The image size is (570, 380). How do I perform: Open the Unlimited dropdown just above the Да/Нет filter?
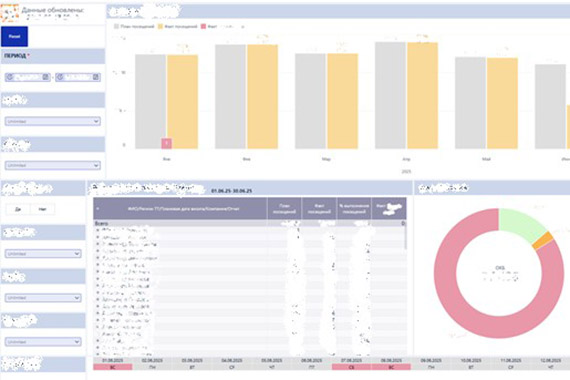click(53, 165)
